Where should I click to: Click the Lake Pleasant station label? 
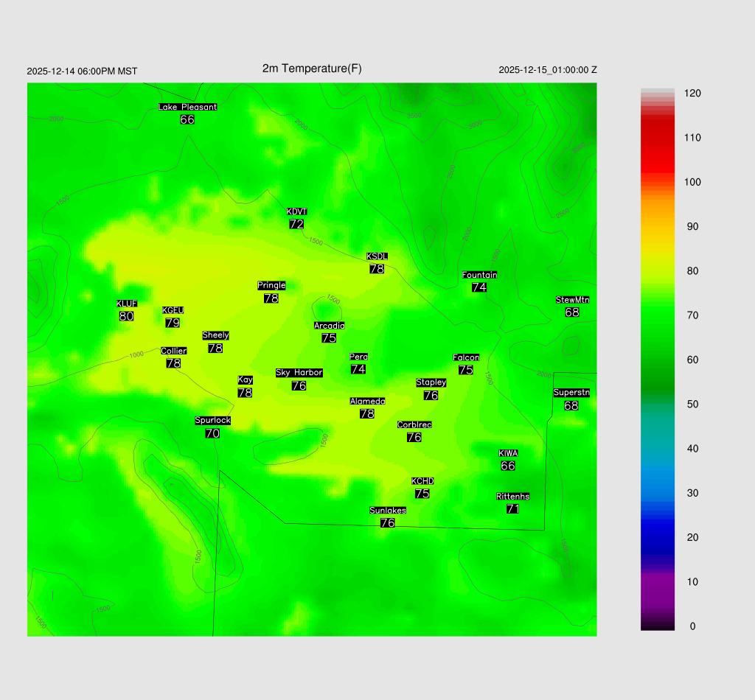(x=188, y=107)
